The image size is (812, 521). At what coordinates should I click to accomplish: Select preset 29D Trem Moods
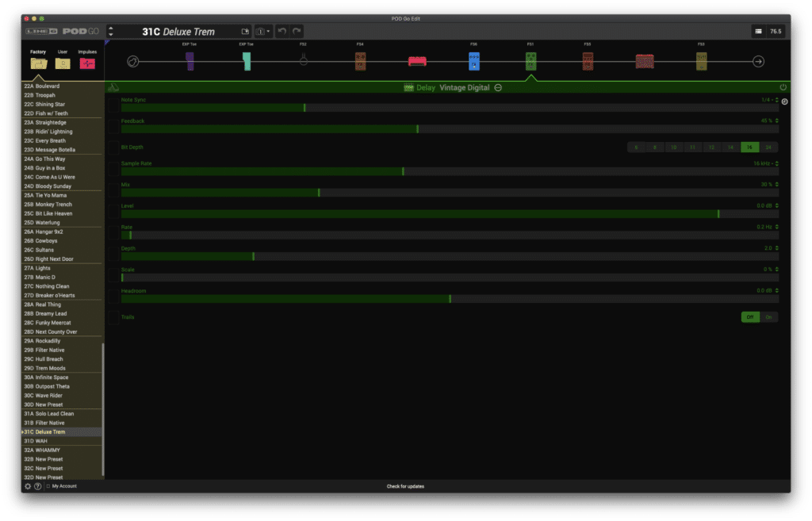click(x=62, y=368)
